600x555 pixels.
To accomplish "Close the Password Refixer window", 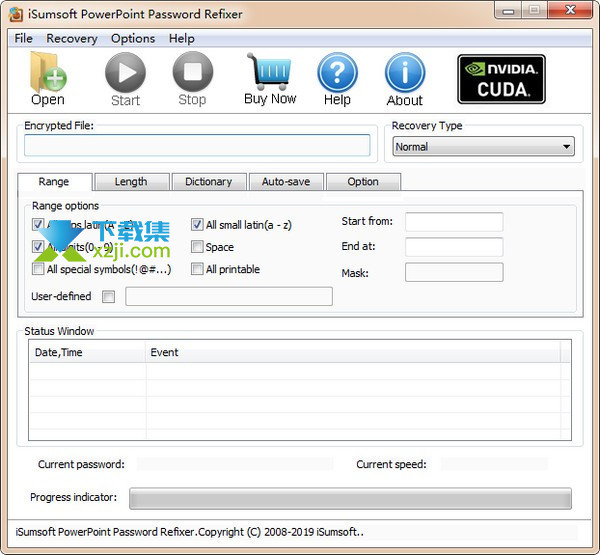I will coord(570,10).
